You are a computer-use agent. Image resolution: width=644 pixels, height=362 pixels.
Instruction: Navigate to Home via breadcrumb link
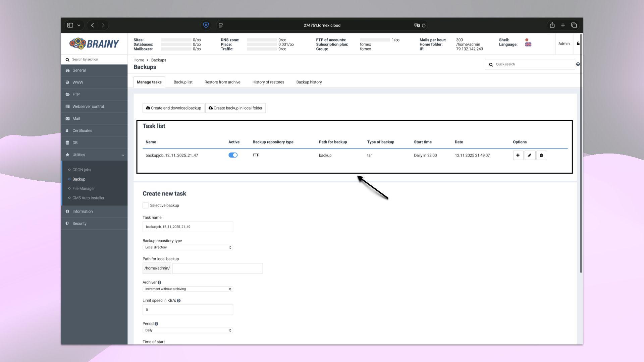(139, 60)
